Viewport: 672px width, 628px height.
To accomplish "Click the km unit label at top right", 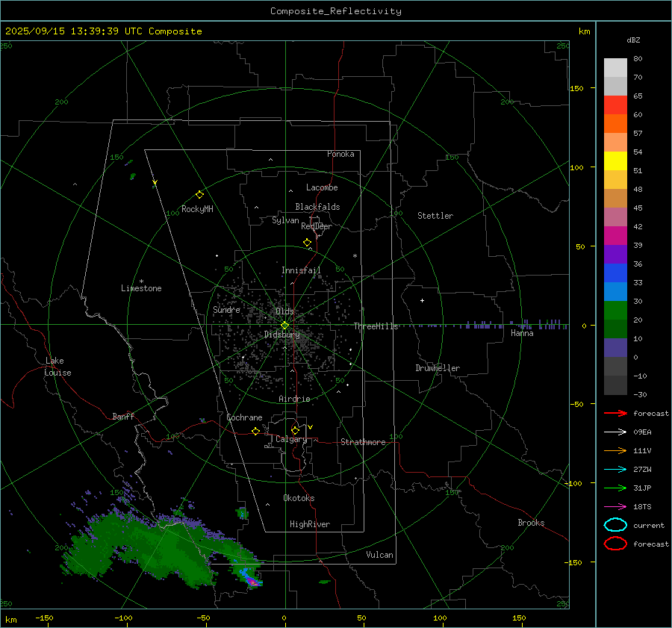I will (x=584, y=31).
